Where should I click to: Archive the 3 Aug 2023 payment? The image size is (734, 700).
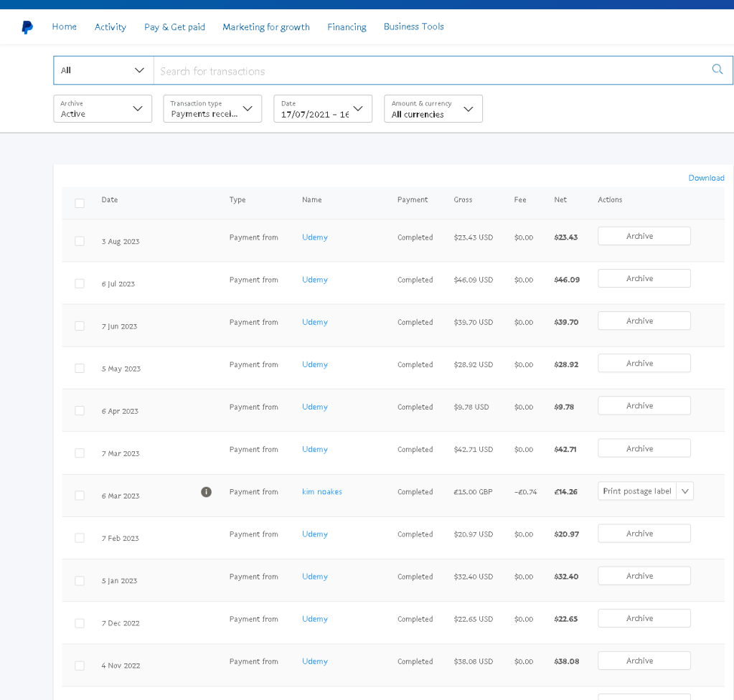[x=644, y=236]
